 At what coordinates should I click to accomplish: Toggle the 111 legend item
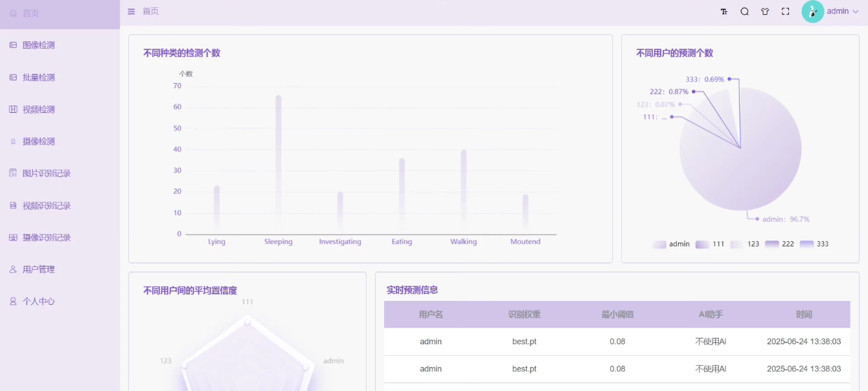710,244
